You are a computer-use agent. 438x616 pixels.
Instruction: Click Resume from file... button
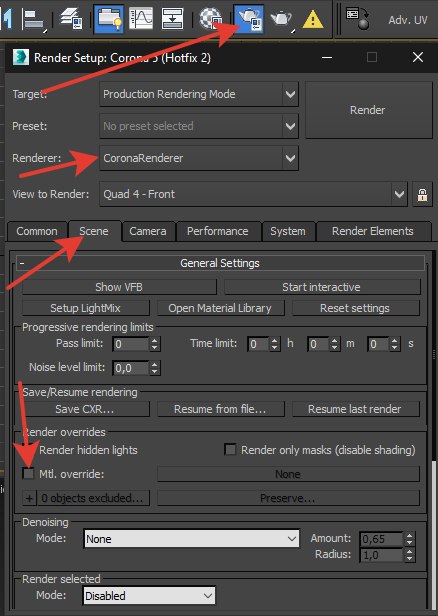click(x=220, y=409)
